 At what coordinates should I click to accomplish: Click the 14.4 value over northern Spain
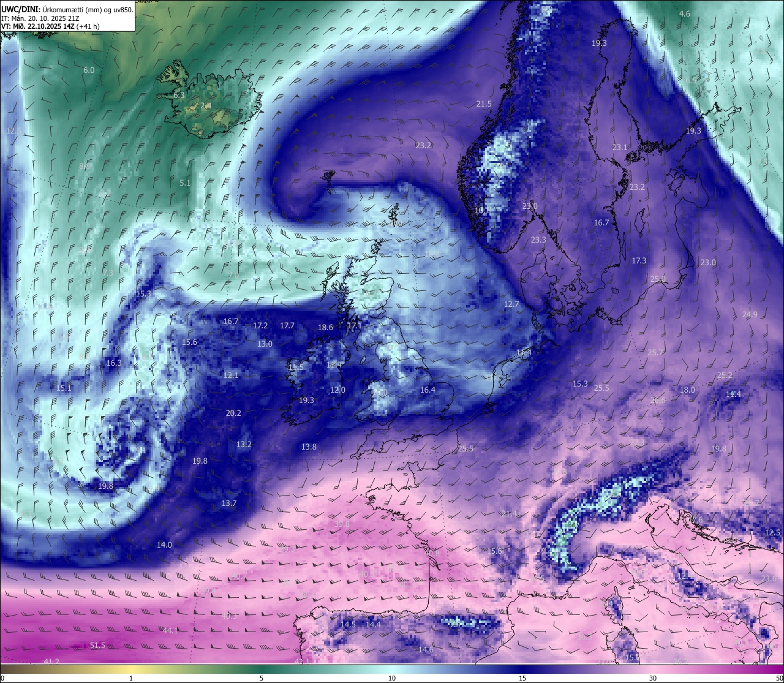(x=373, y=625)
